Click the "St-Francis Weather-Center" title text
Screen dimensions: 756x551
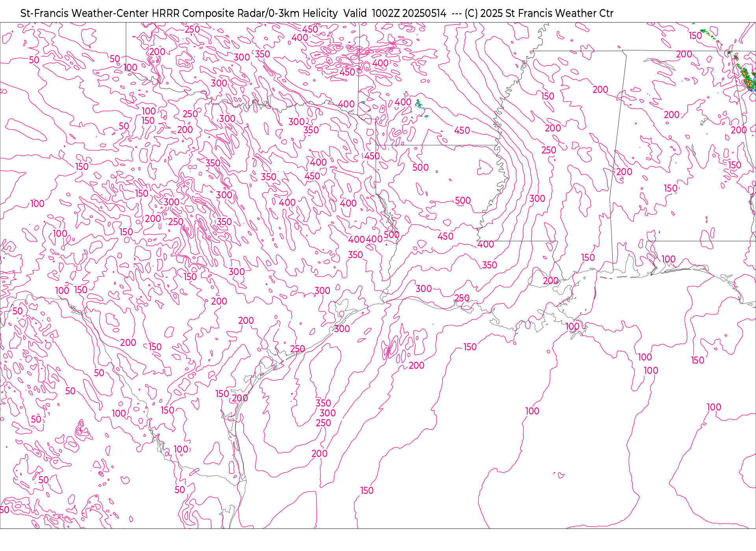pos(85,13)
